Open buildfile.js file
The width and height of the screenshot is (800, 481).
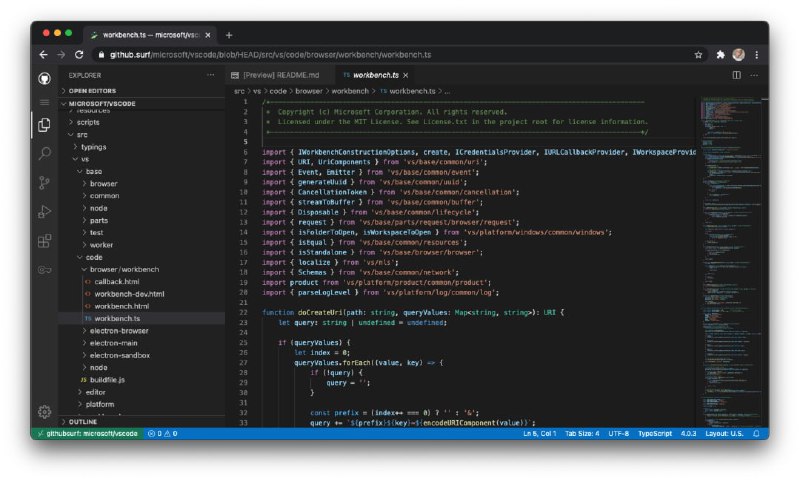pos(142,379)
